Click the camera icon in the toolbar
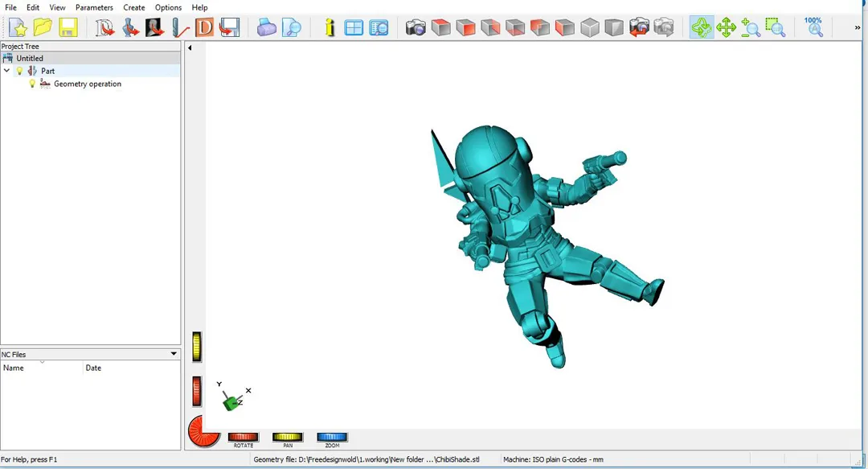Image resolution: width=868 pixels, height=469 pixels. point(416,28)
